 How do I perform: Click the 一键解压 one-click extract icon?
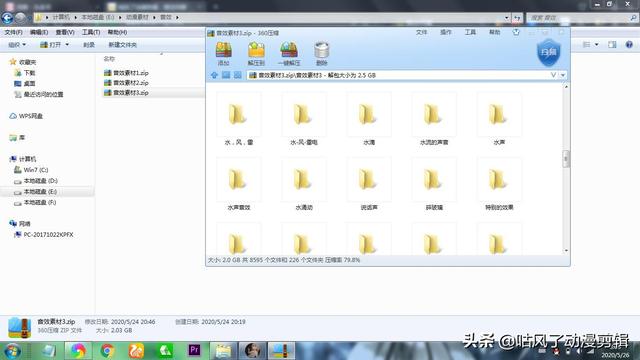[x=289, y=53]
